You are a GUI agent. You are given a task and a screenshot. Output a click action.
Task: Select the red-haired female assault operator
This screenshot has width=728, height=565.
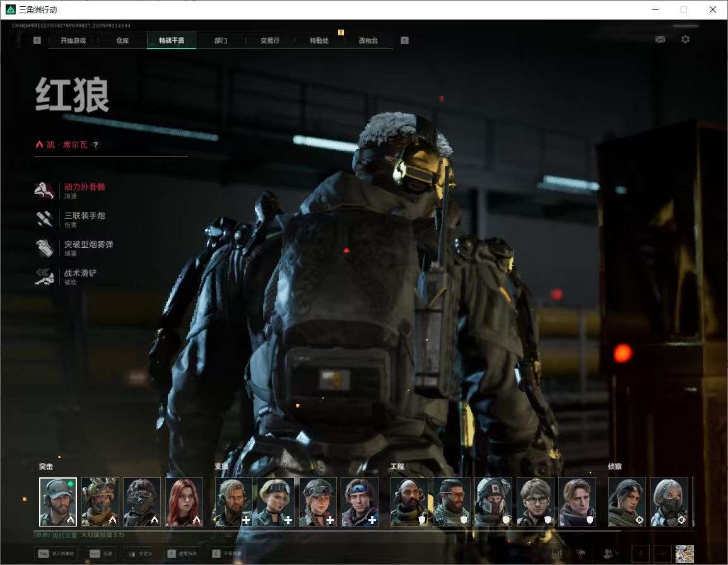(x=184, y=502)
